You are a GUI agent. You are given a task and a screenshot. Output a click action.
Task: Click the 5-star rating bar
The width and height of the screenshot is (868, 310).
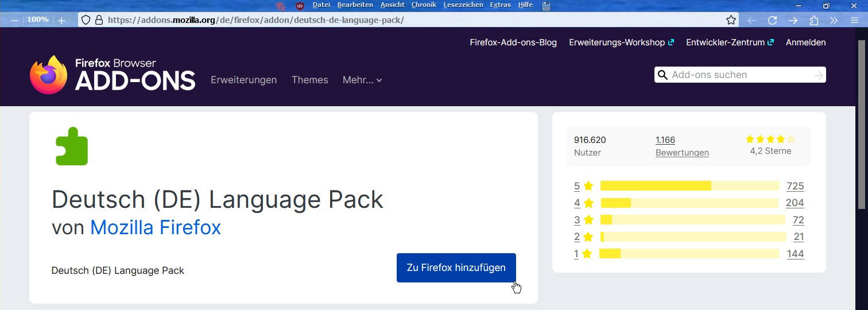coord(690,186)
